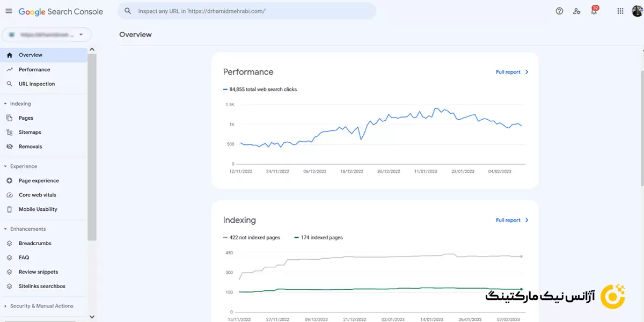Click the Inspect any URL search field

tap(252, 11)
